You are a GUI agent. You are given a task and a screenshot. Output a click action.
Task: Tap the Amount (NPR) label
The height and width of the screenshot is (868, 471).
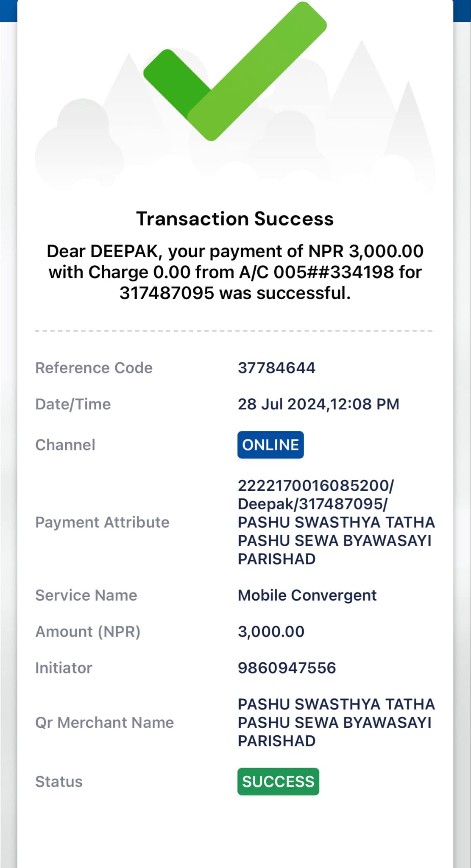(88, 632)
